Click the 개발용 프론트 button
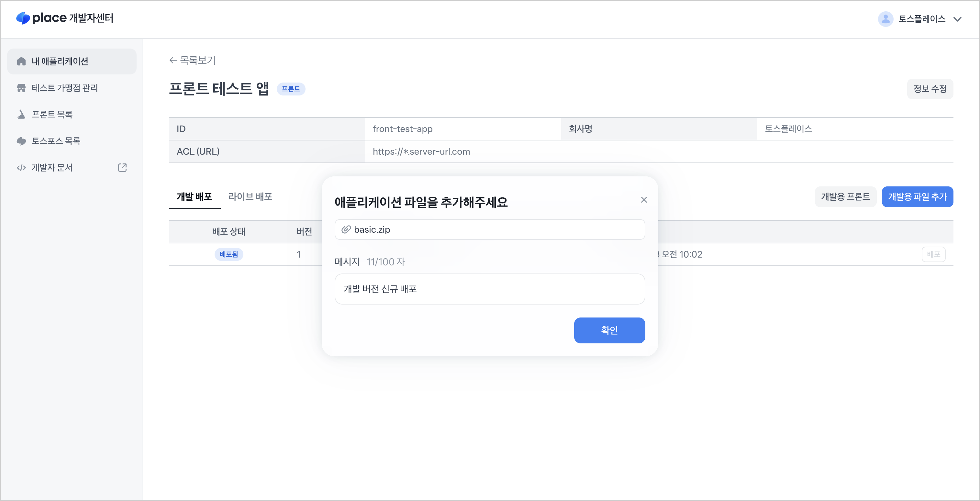Viewport: 980px width, 501px height. click(845, 197)
